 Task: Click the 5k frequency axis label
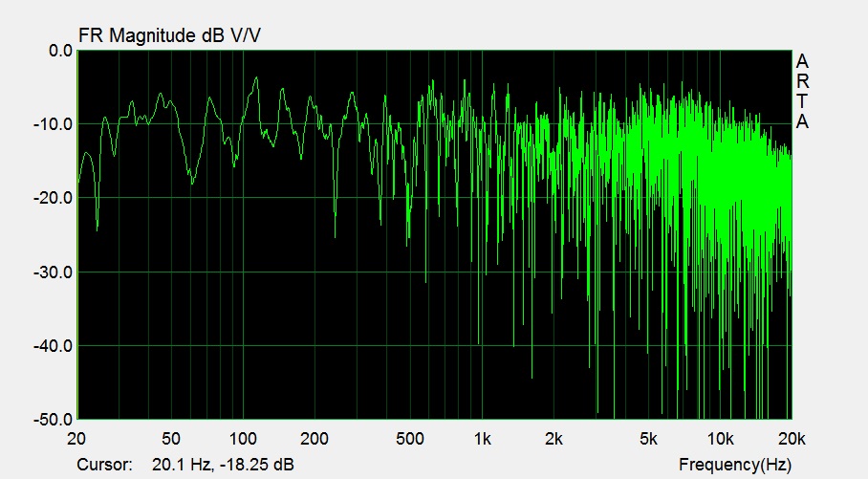648,439
